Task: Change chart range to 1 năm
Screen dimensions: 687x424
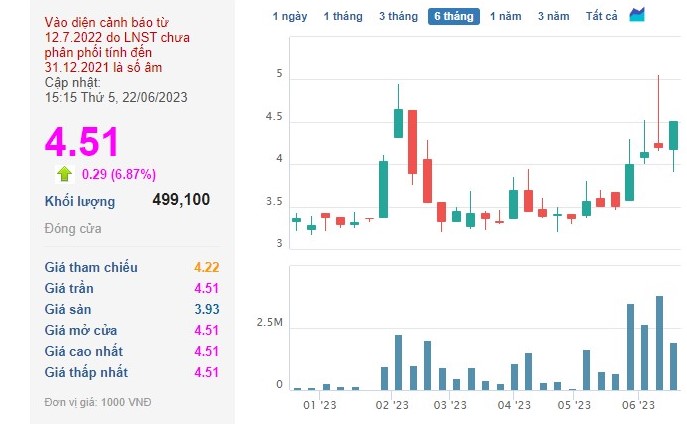Action: point(505,16)
